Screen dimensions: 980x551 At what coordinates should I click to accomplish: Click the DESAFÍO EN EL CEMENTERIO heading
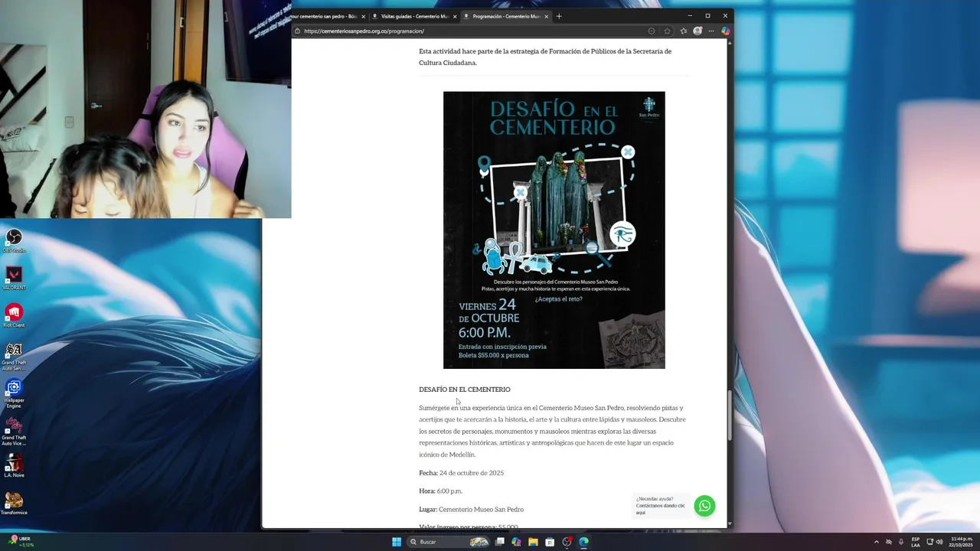click(x=465, y=390)
